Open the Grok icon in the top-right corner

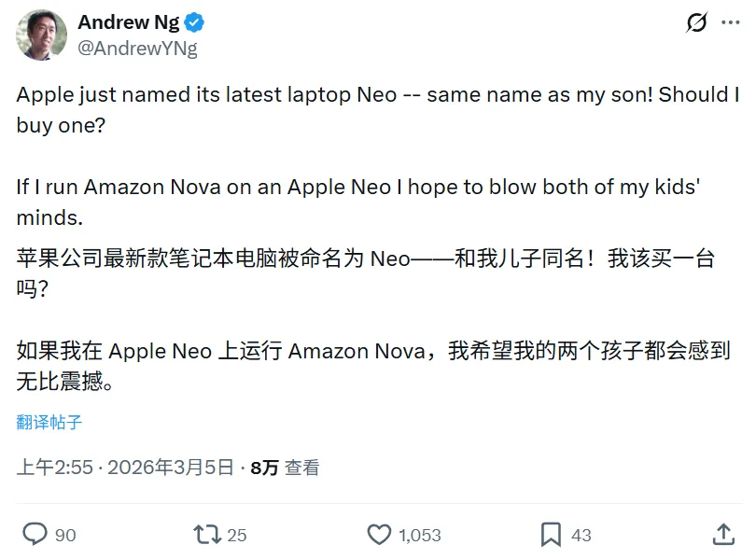pyautogui.click(x=696, y=22)
